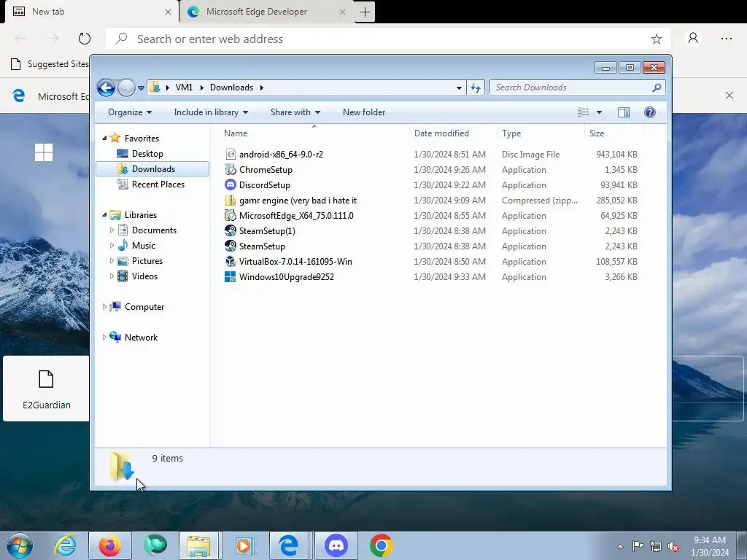This screenshot has width=747, height=560.
Task: Select the SteamSetup file name
Action: 262,246
